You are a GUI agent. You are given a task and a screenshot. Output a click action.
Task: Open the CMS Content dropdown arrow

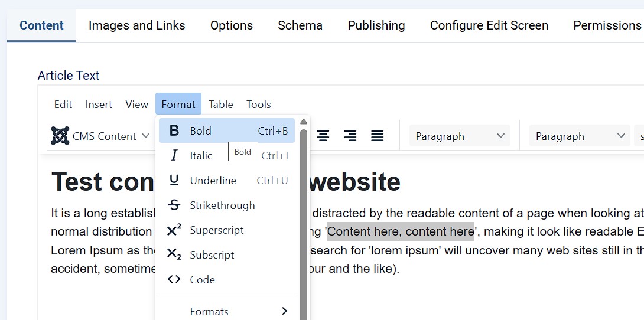click(145, 136)
